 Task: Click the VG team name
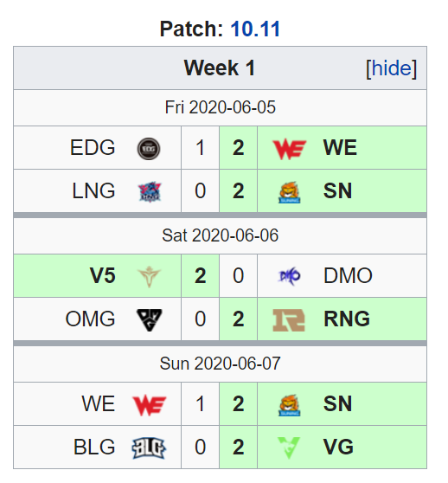(338, 447)
